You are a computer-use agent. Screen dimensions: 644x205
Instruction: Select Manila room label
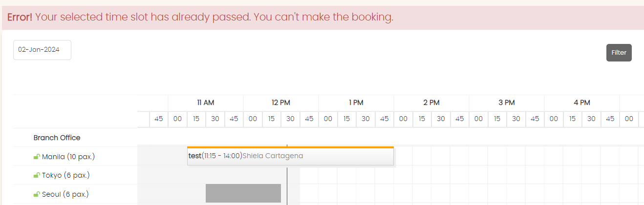pyautogui.click(x=68, y=157)
